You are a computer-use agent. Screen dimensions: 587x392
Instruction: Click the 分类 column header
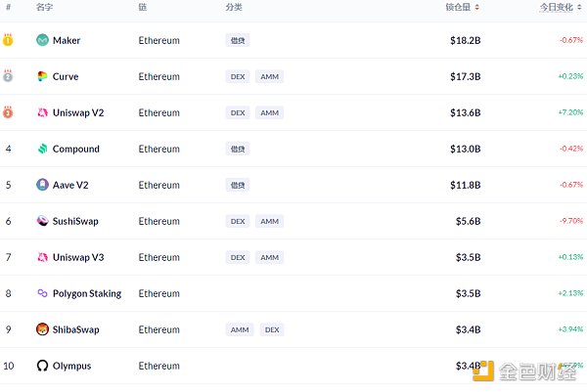click(233, 7)
